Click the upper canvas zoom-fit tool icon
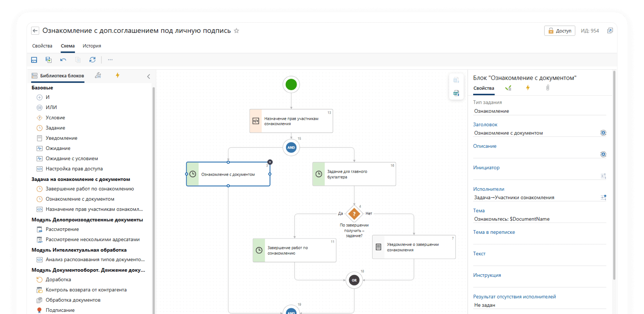This screenshot has height=314, width=644. click(456, 80)
